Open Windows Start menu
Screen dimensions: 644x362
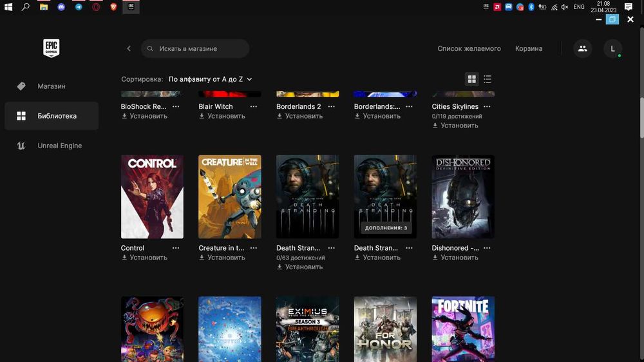[x=8, y=6]
